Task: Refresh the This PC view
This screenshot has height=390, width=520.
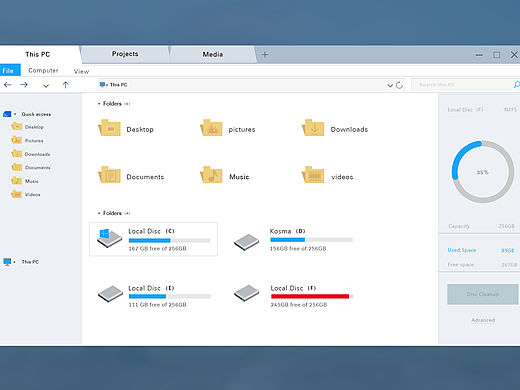Action: [x=399, y=85]
